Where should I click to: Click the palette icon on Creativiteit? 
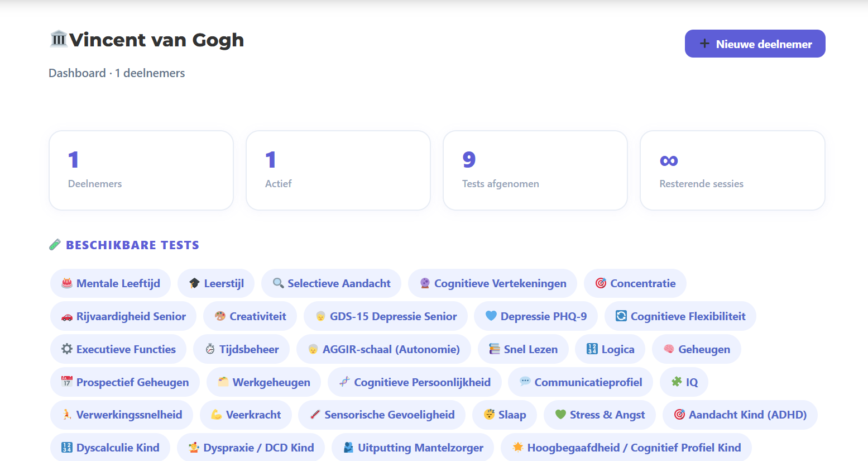point(220,316)
